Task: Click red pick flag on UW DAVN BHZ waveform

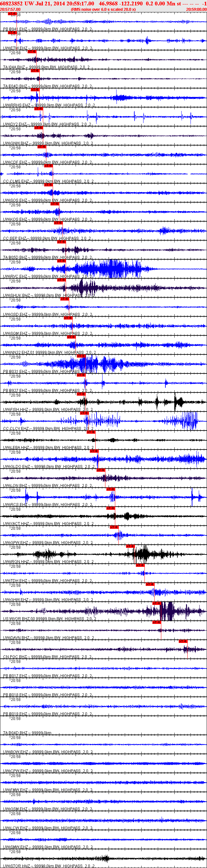Action: 157,622
